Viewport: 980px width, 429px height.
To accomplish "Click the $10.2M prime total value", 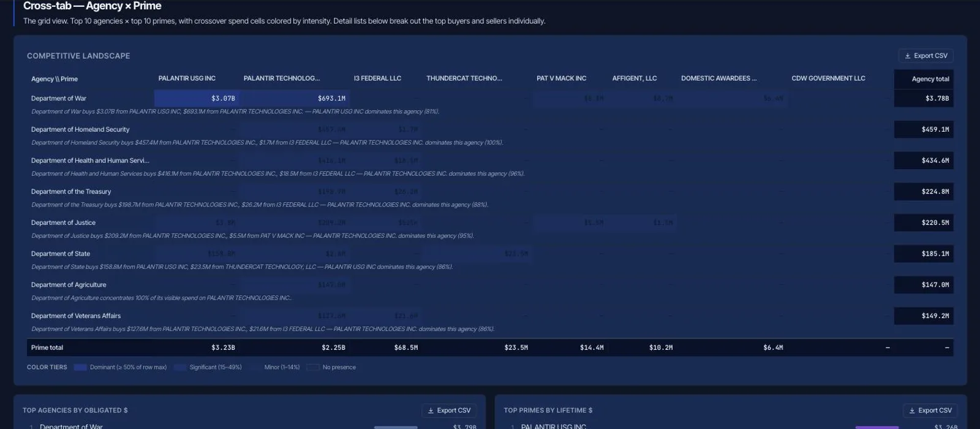I will pyautogui.click(x=661, y=347).
